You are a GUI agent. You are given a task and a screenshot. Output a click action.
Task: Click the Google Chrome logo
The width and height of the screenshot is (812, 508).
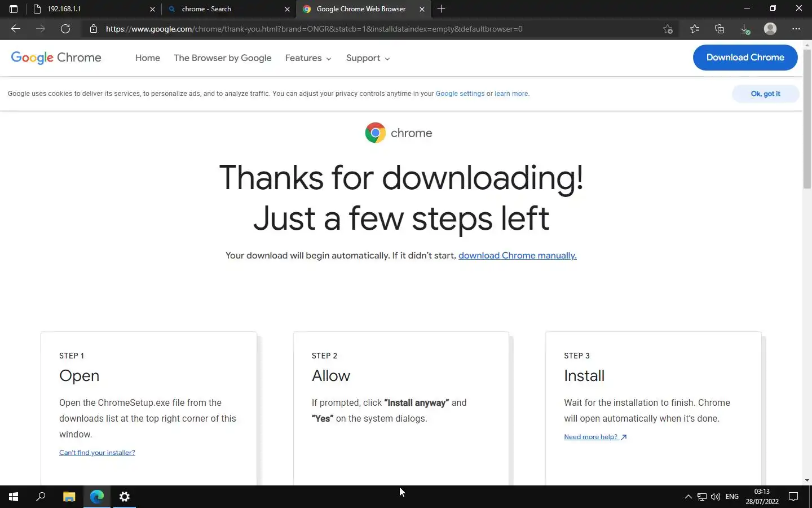[56, 58]
